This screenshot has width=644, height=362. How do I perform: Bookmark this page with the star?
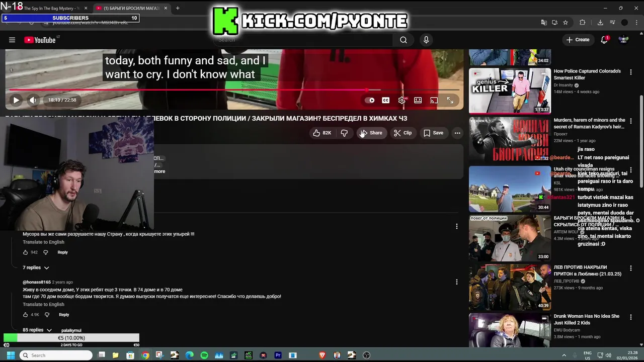pyautogui.click(x=566, y=23)
